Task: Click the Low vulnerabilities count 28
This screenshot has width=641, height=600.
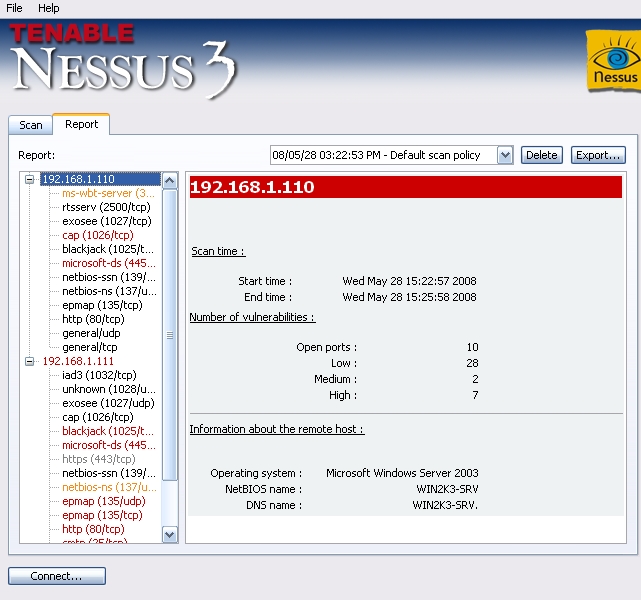Action: tap(472, 363)
